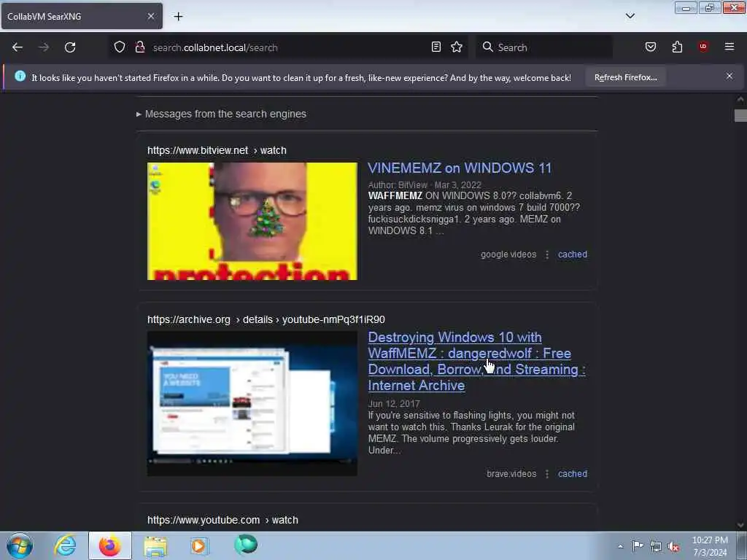This screenshot has width=747, height=560.
Task: Click the address bar URL
Action: pyautogui.click(x=215, y=47)
